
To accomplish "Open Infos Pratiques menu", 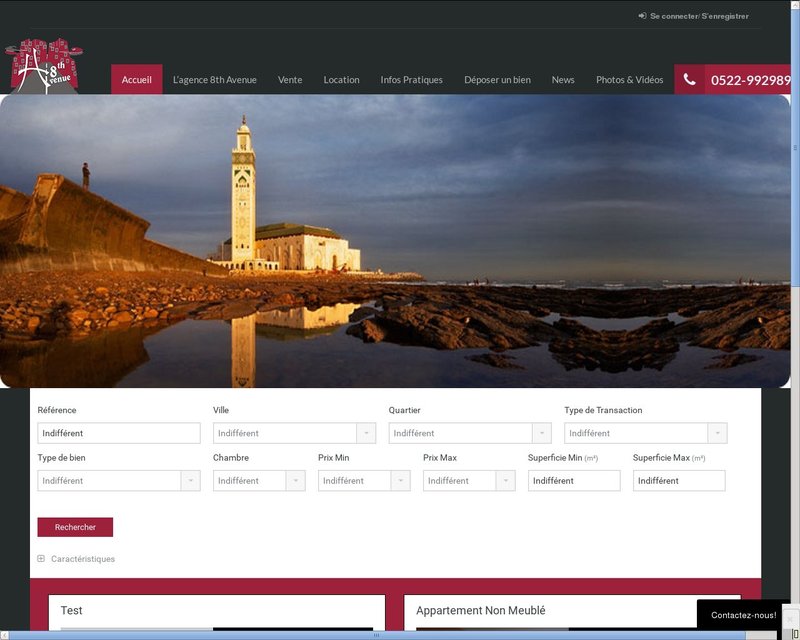I will pos(412,80).
